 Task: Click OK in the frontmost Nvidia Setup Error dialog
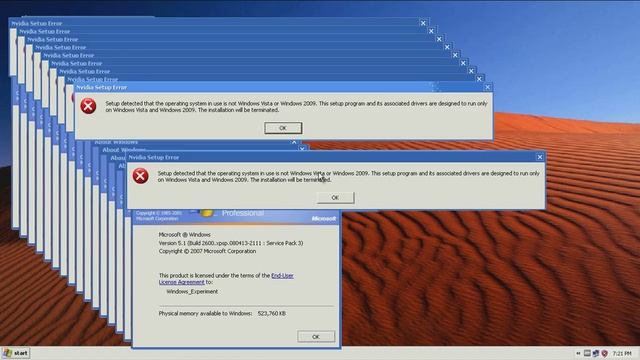(x=336, y=198)
